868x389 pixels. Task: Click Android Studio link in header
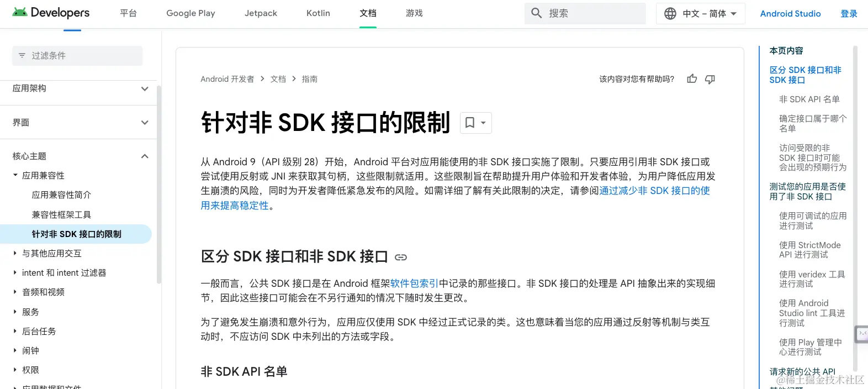click(790, 14)
